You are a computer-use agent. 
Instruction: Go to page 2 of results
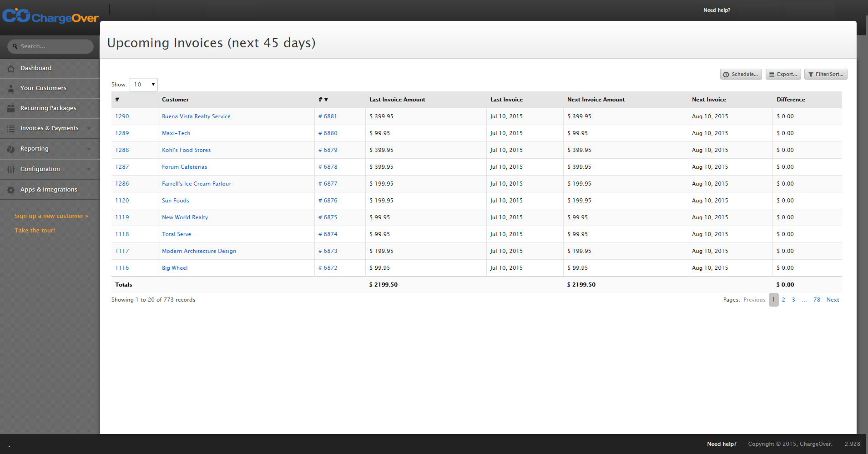point(783,300)
